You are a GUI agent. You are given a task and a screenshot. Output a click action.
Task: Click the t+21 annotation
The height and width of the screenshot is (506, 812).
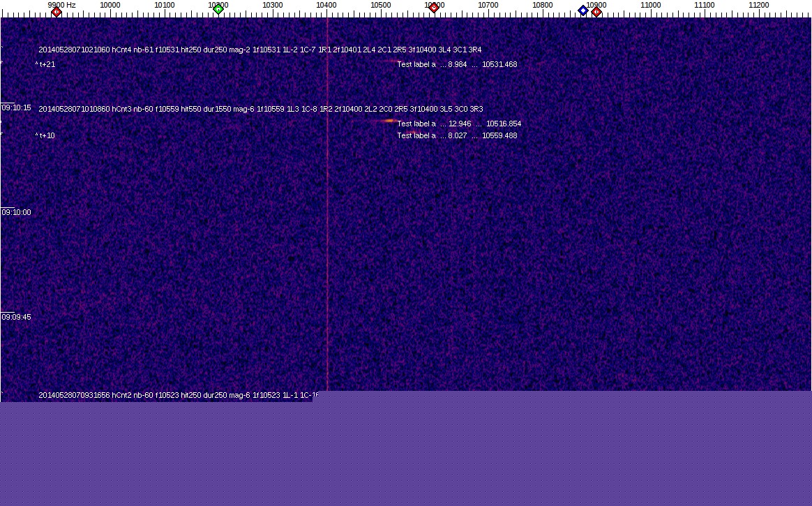tap(45, 65)
